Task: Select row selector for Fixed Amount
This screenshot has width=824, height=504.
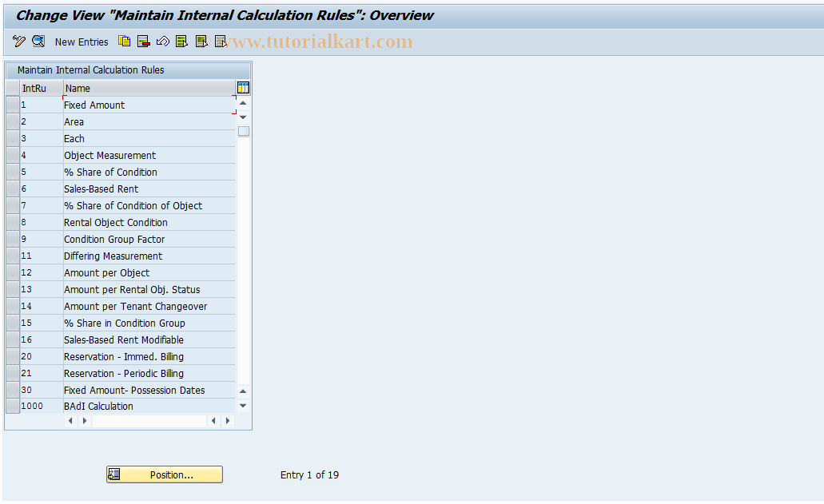Action: point(13,105)
